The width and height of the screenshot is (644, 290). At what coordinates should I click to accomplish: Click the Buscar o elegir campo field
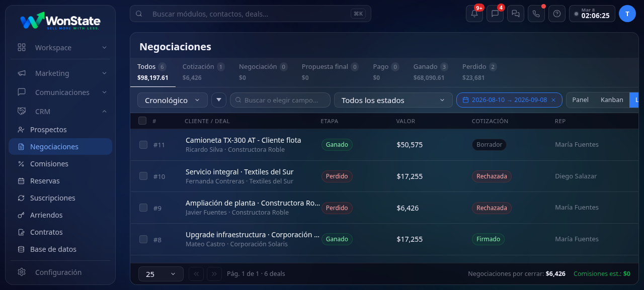tap(280, 100)
